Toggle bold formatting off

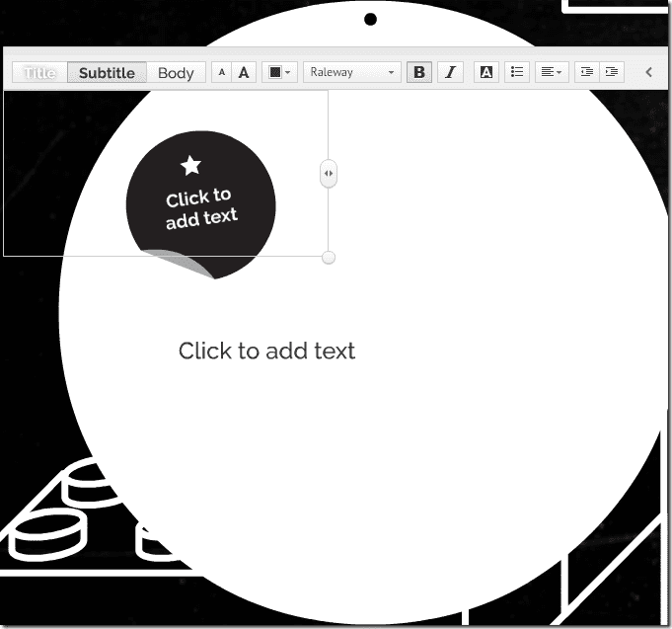coord(419,72)
